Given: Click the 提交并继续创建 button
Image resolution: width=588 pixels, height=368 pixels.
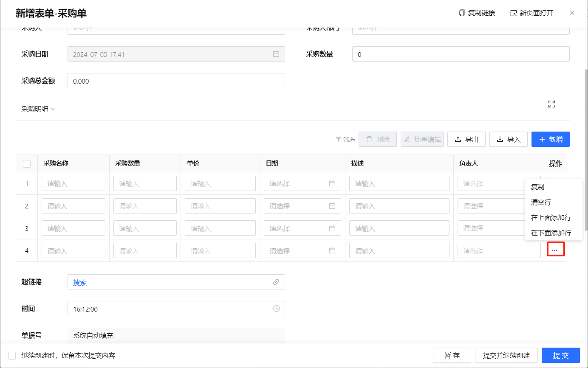Looking at the screenshot, I should [x=506, y=356].
